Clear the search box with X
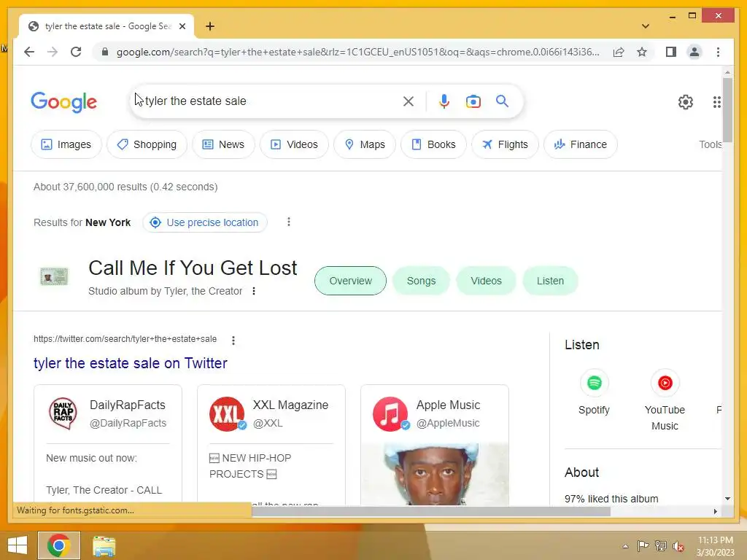The image size is (747, 560). coord(409,101)
